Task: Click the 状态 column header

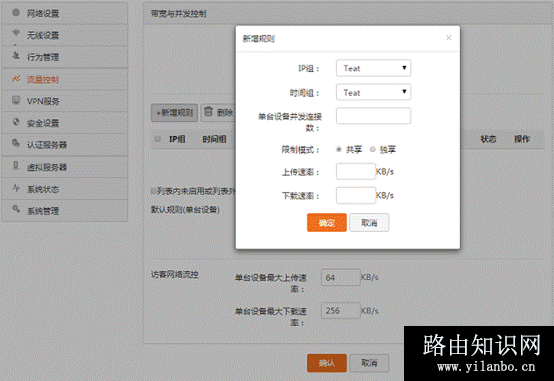Action: [488, 139]
